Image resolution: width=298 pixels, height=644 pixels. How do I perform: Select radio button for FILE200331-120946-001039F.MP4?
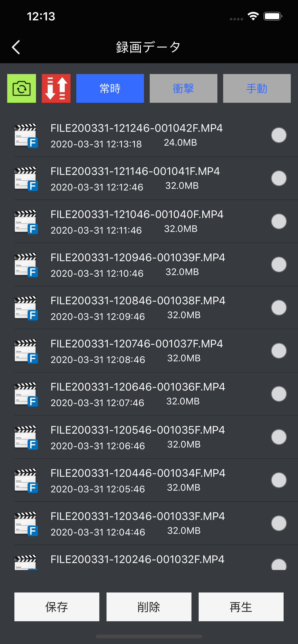pos(279,264)
